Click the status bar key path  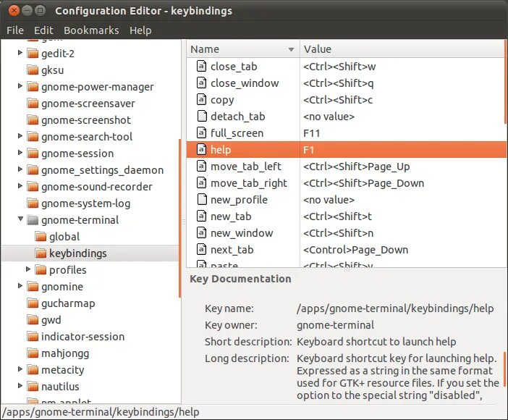click(101, 412)
